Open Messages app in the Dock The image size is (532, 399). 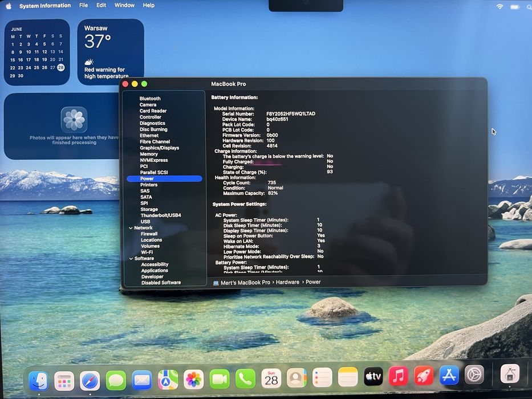[x=116, y=380]
